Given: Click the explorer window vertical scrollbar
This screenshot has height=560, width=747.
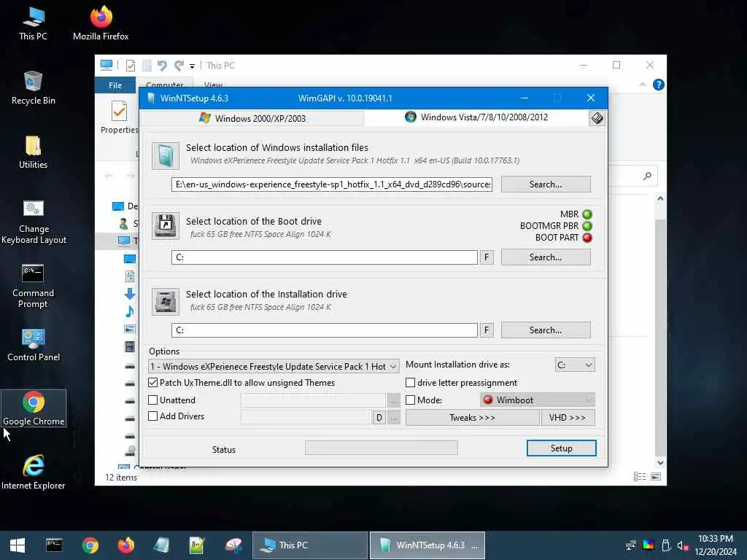Looking at the screenshot, I should click(x=660, y=330).
